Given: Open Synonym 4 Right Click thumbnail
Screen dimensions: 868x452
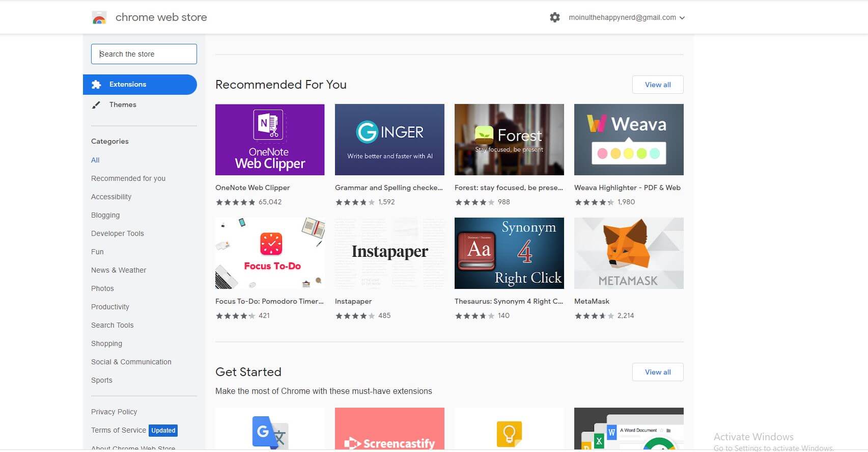Looking at the screenshot, I should click(x=509, y=253).
